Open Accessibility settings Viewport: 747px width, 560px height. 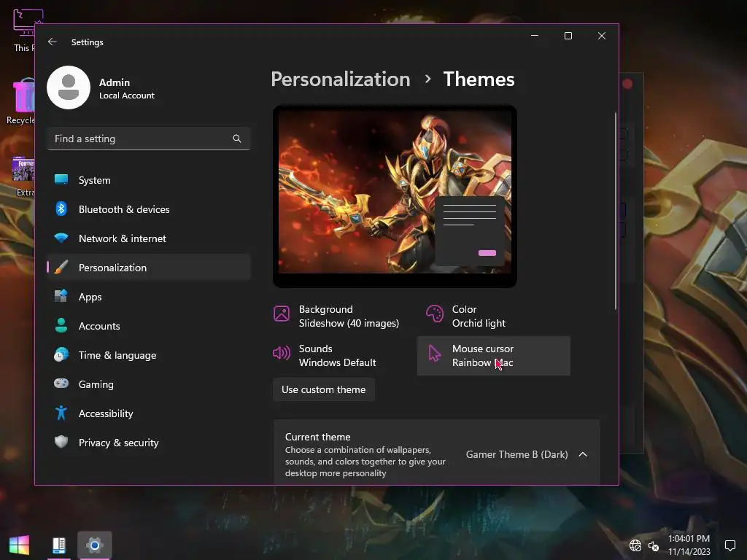(x=149, y=413)
